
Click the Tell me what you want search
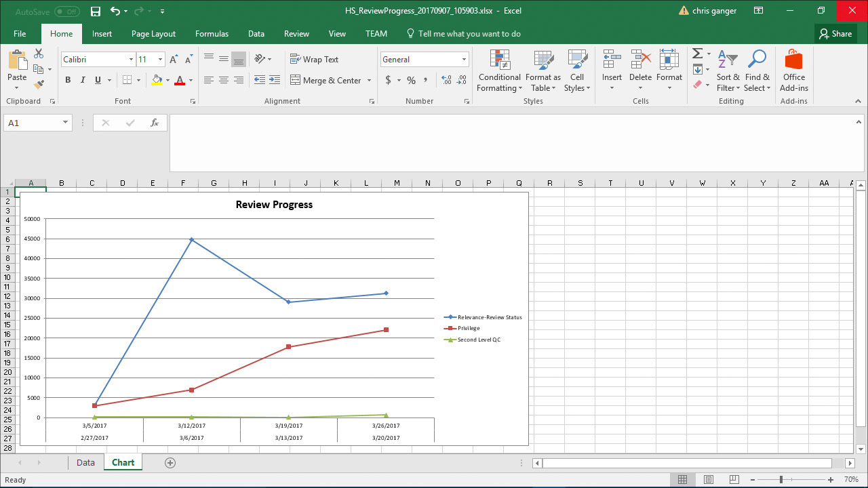469,34
